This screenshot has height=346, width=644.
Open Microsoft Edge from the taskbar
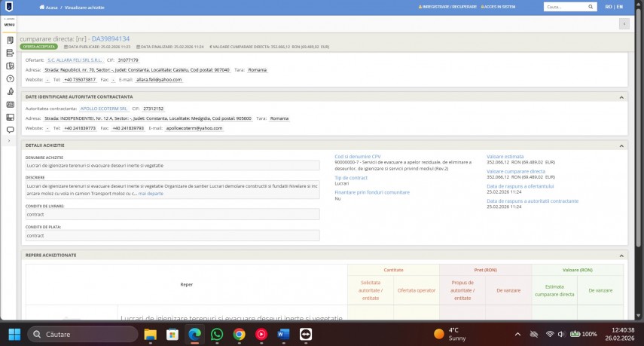click(194, 334)
